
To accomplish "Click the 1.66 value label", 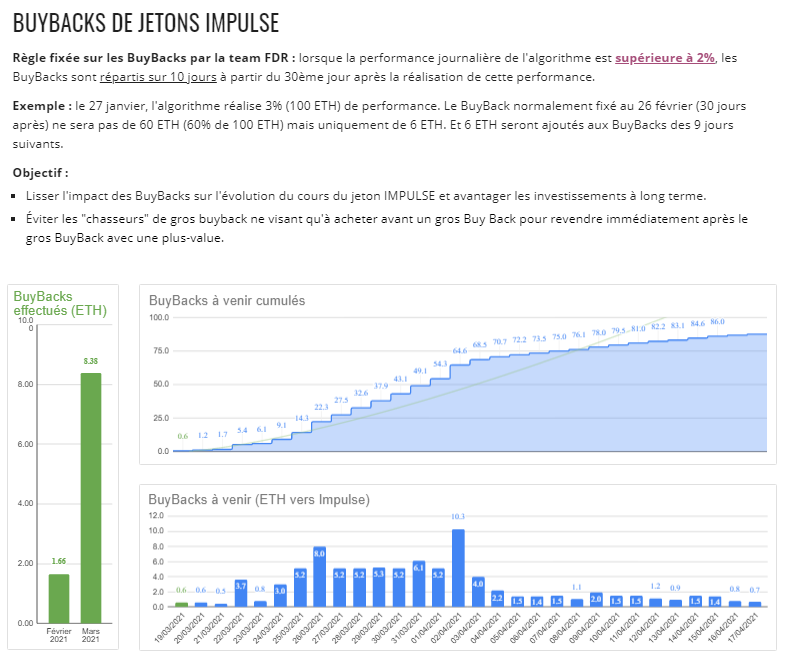I will [x=59, y=561].
